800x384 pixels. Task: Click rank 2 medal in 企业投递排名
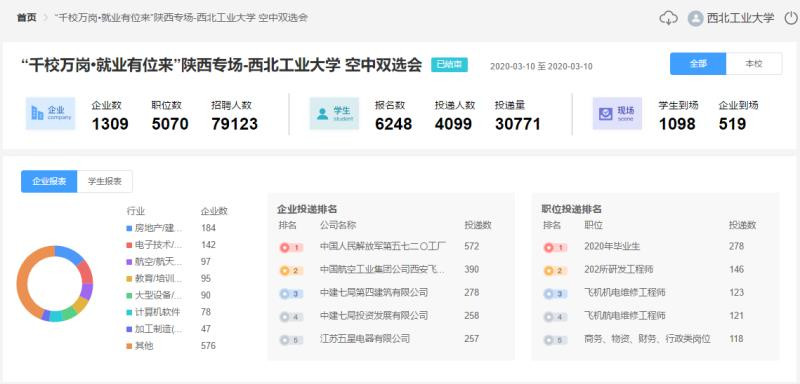pos(291,270)
